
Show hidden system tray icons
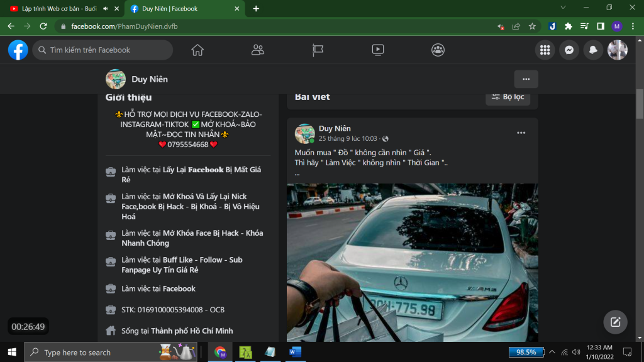(x=552, y=352)
